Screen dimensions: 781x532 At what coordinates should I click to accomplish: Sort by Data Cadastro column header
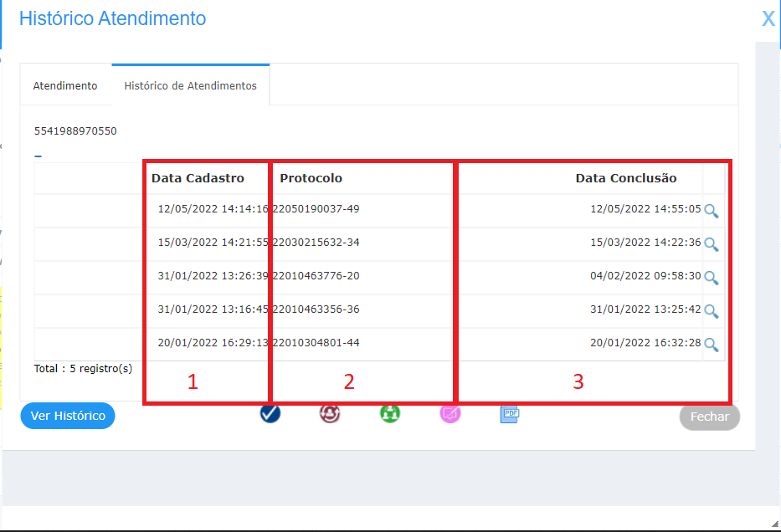coord(198,178)
